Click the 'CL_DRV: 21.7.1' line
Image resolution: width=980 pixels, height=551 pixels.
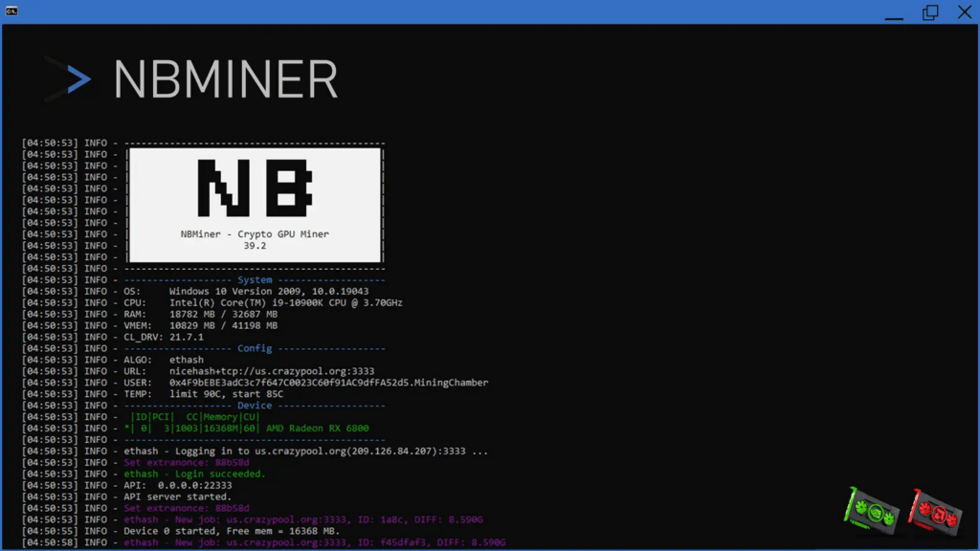click(x=163, y=337)
